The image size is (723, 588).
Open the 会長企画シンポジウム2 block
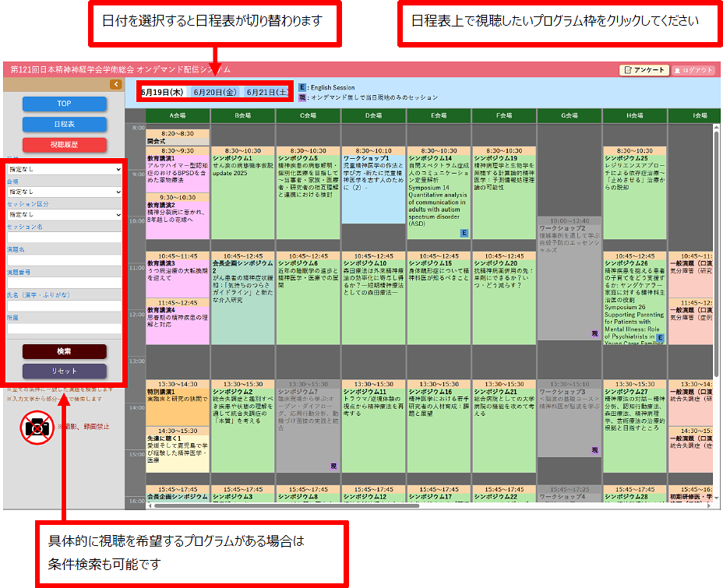tap(243, 298)
